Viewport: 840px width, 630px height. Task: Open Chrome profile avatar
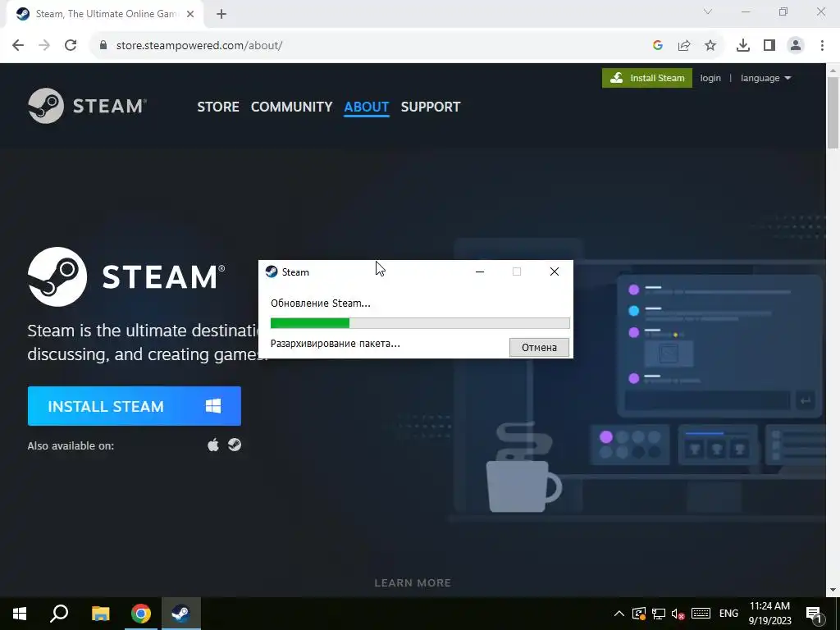tap(796, 46)
